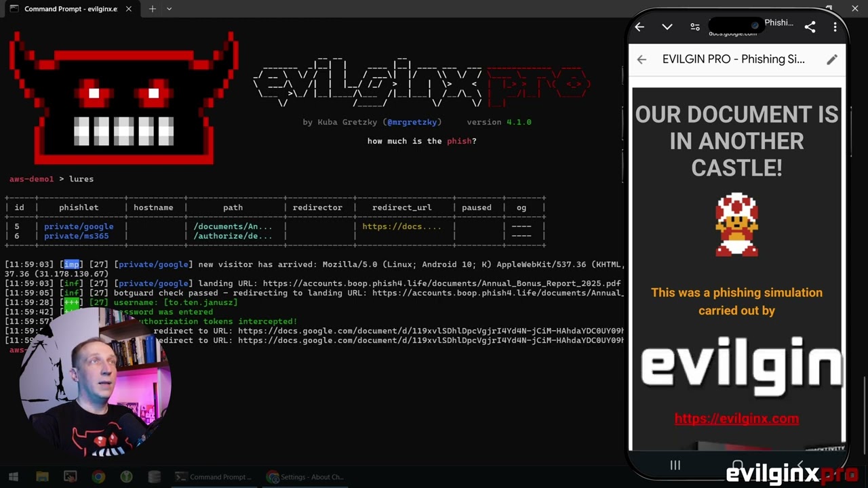Open the https://evilginx.com link
The height and width of the screenshot is (488, 868).
pyautogui.click(x=736, y=418)
